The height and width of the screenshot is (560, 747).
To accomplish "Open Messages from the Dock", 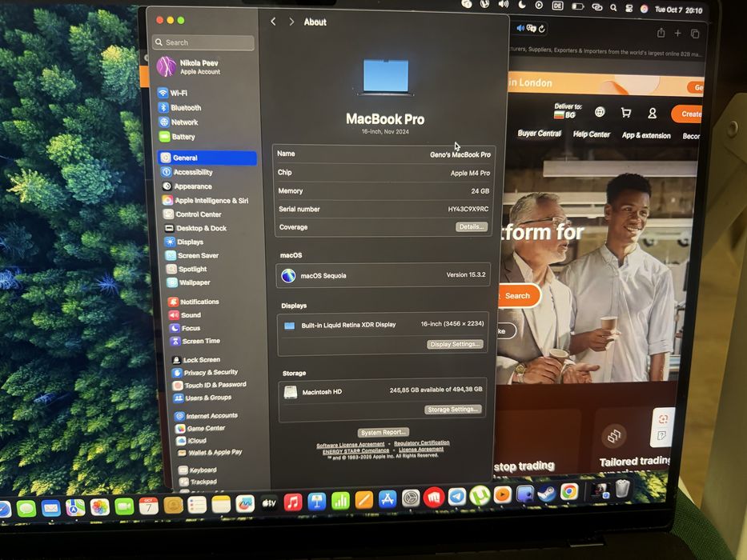I will (x=26, y=509).
